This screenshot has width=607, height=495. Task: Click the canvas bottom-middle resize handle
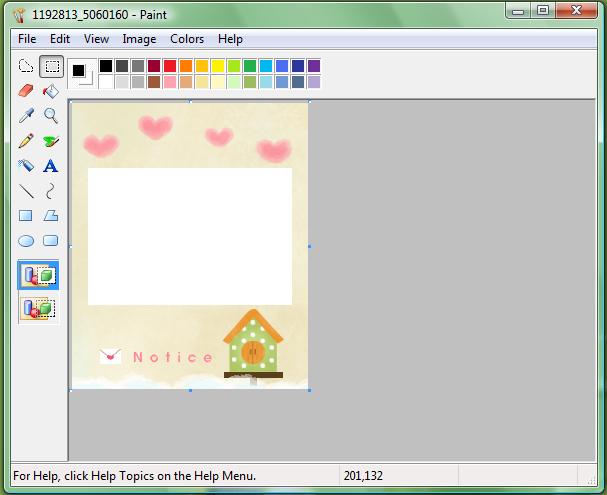[x=190, y=391]
